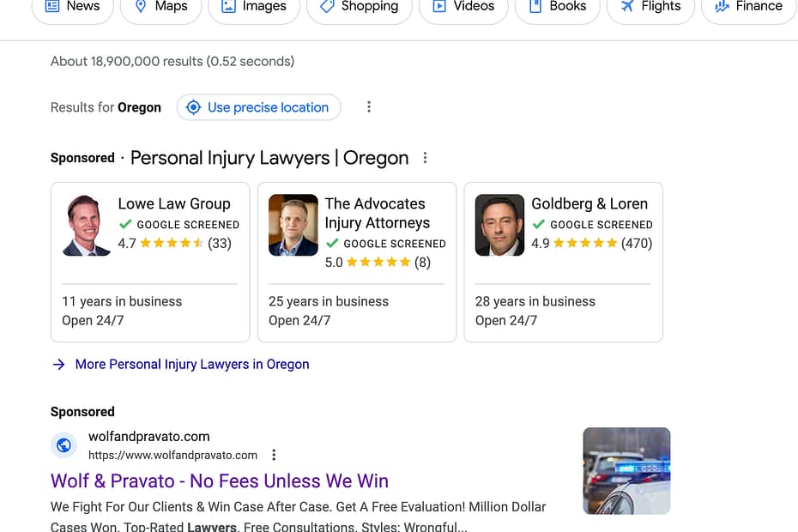Screen dimensions: 798x532
Task: Click '28 years in business' text
Action: [x=535, y=301]
